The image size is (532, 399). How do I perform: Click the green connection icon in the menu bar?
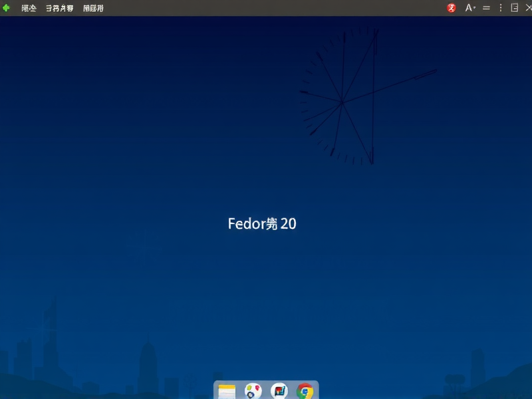(7, 7)
